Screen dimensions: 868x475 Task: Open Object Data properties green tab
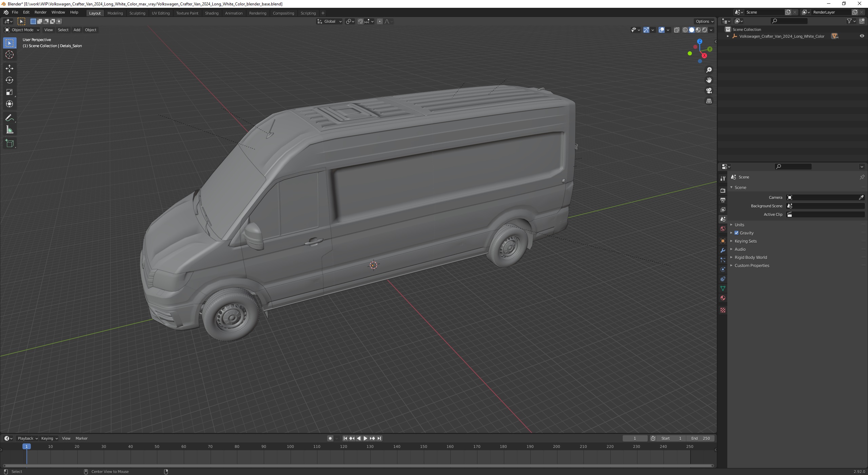point(723,288)
